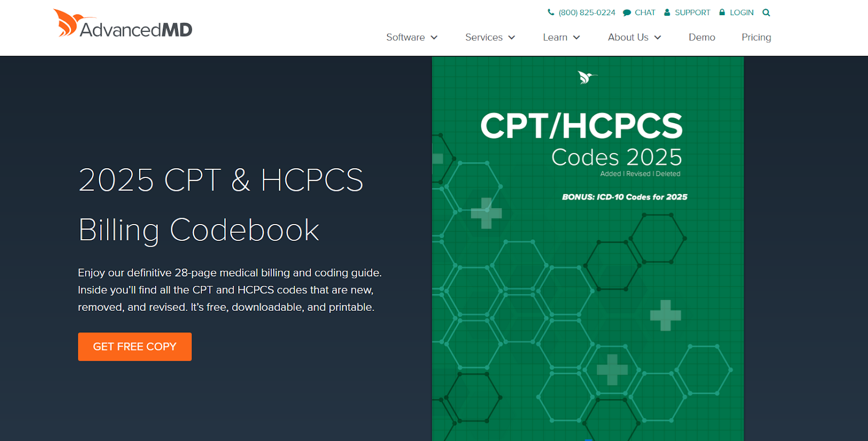Viewport: 868px width, 441px height.
Task: Open the Services nav item
Action: 484,37
